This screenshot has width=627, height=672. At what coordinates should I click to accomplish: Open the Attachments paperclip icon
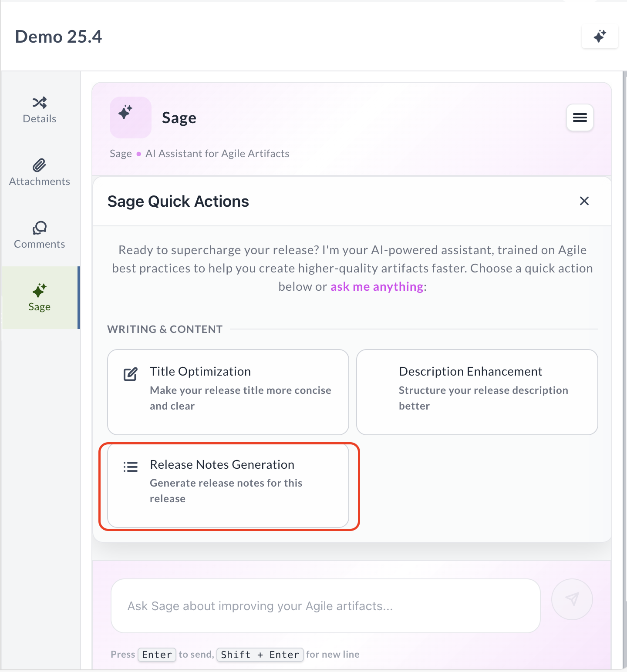click(39, 165)
